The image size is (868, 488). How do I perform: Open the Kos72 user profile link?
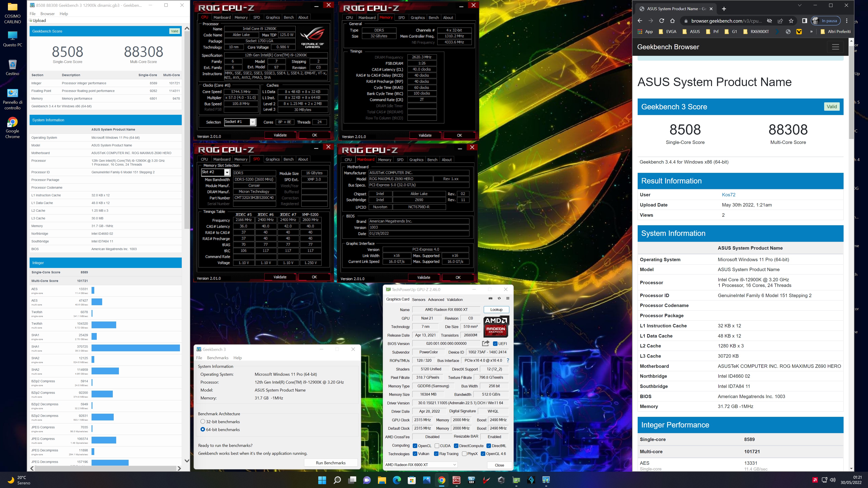[x=729, y=195]
